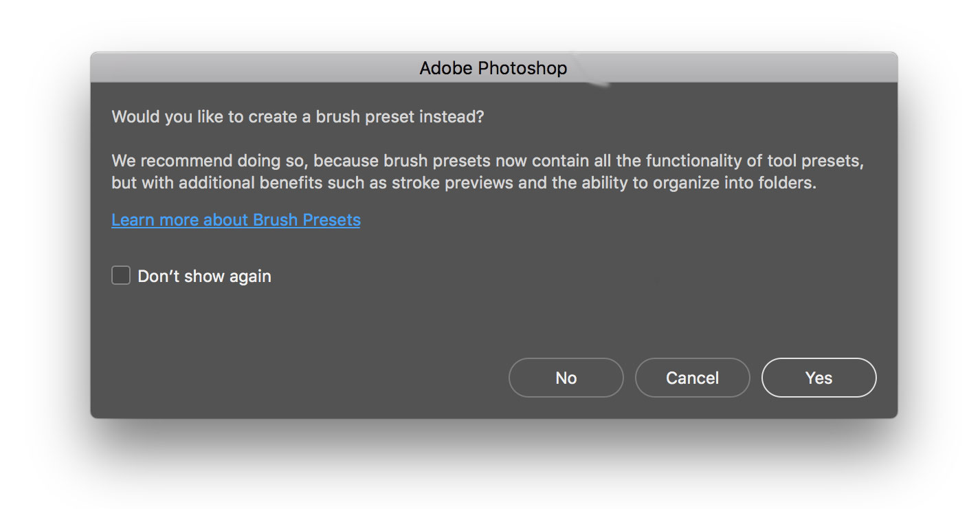The image size is (980, 509).
Task: Click the highlighted default Yes button
Action: (818, 378)
